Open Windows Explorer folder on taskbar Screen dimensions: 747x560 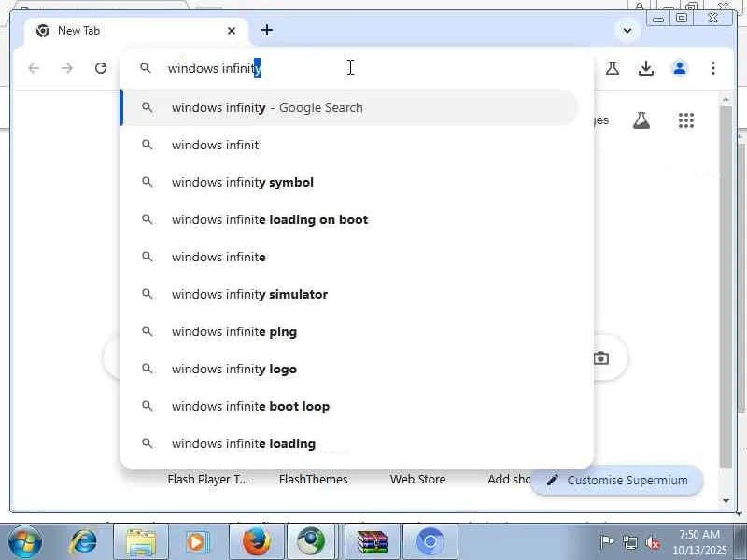[141, 542]
